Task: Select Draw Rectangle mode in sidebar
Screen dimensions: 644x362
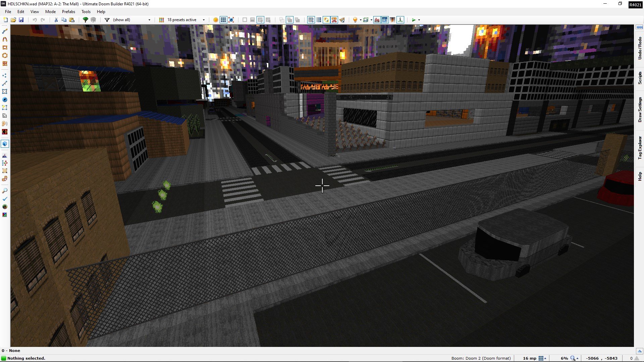Action: [5, 47]
